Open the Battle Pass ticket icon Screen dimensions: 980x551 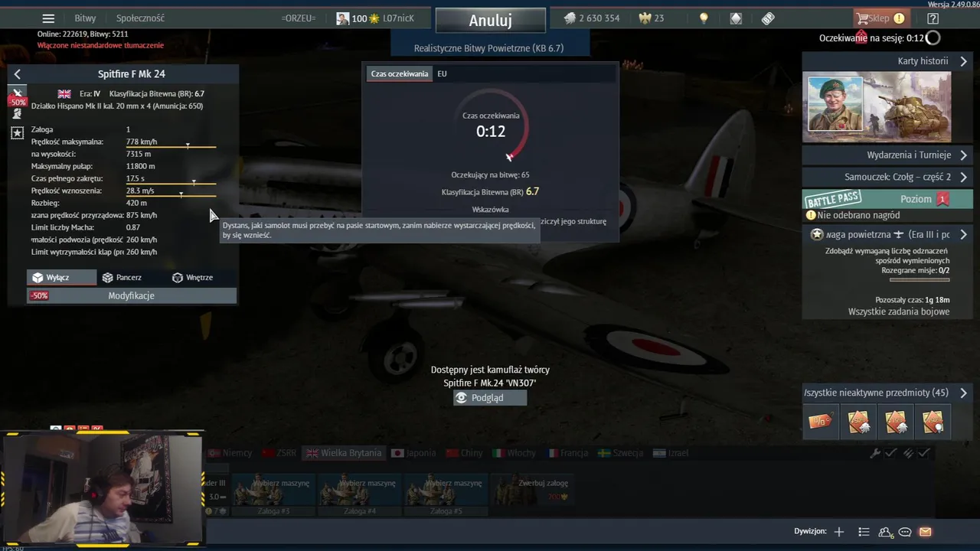[x=768, y=18]
